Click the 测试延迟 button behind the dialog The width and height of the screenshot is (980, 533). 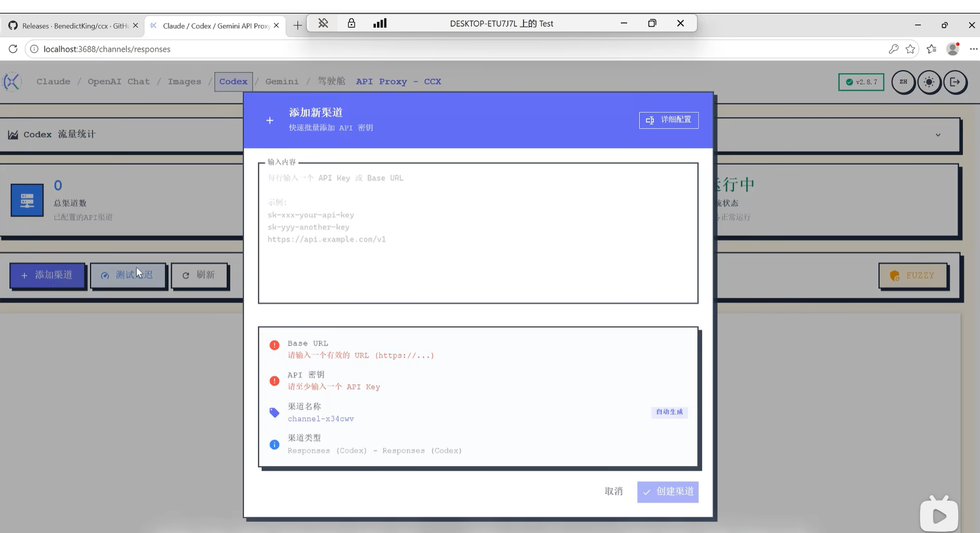pyautogui.click(x=128, y=275)
